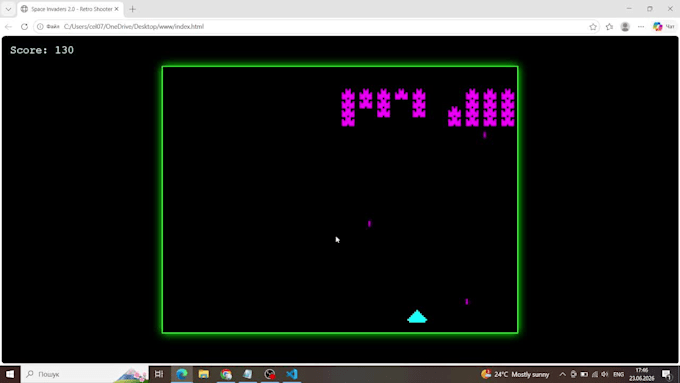
Task: Minimize the browser window
Action: (629, 9)
